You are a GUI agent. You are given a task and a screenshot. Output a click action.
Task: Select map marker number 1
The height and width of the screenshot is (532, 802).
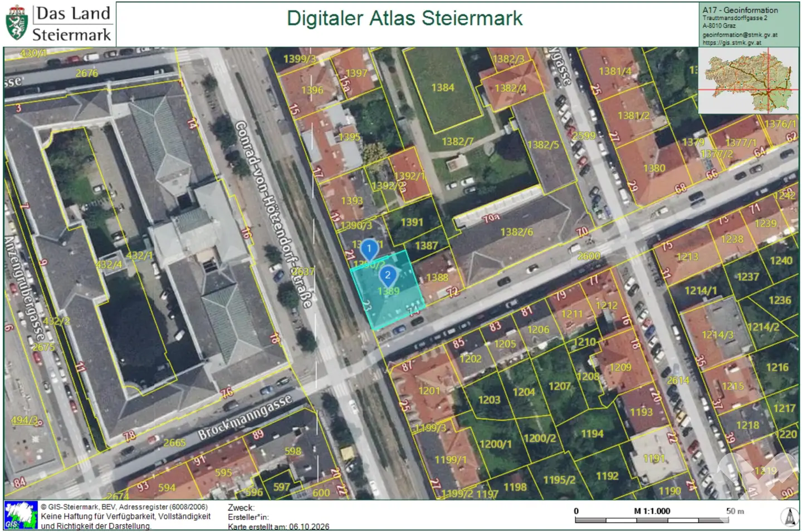(369, 250)
